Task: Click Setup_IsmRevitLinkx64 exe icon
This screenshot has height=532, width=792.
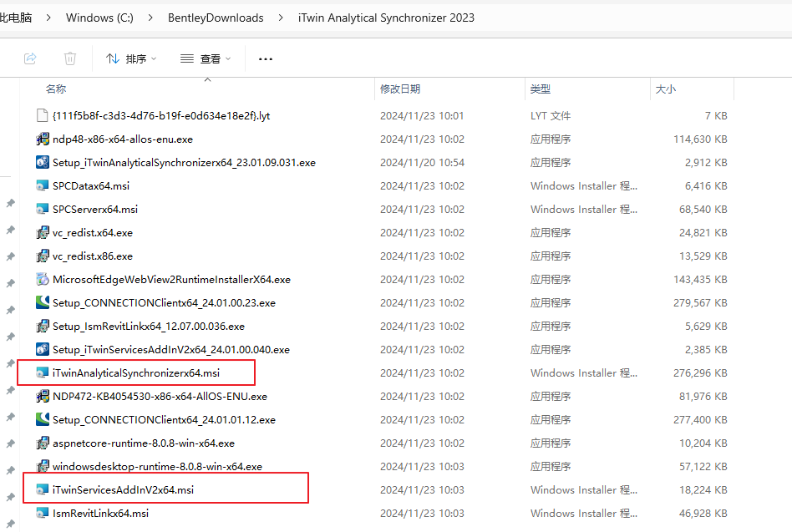Action: pyautogui.click(x=43, y=326)
